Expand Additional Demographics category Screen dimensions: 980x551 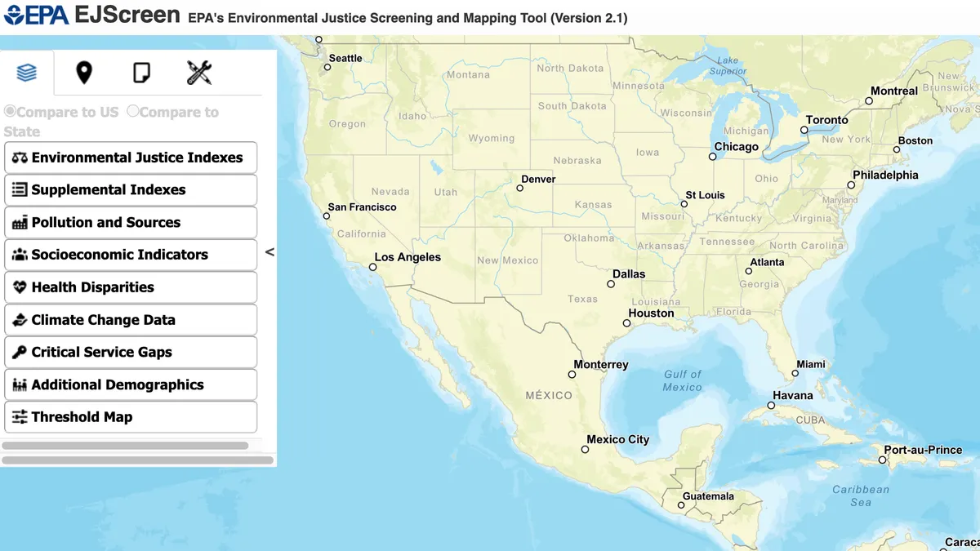point(131,384)
